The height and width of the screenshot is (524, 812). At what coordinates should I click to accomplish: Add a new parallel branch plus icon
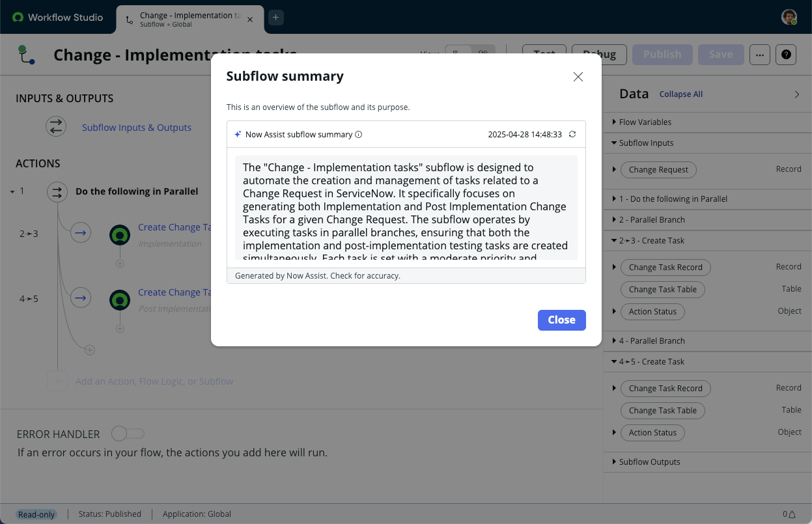tap(90, 350)
